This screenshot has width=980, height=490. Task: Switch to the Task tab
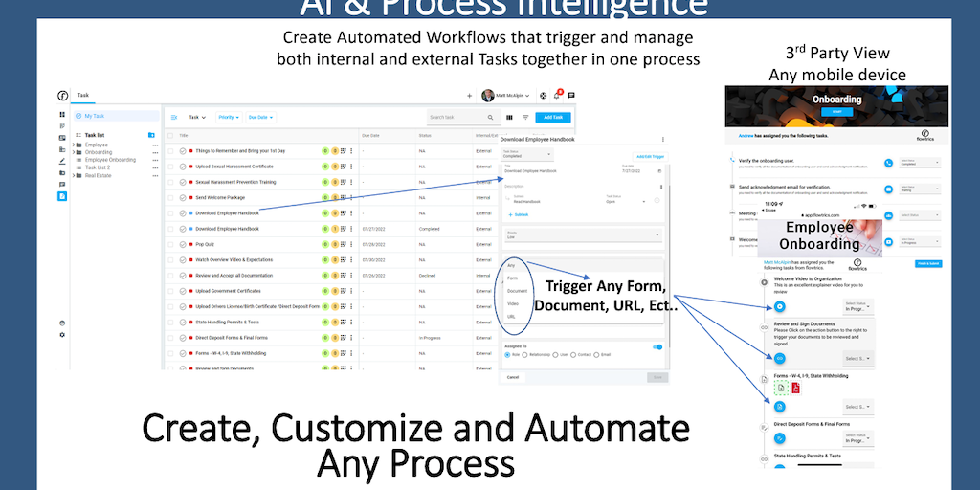(x=82, y=96)
